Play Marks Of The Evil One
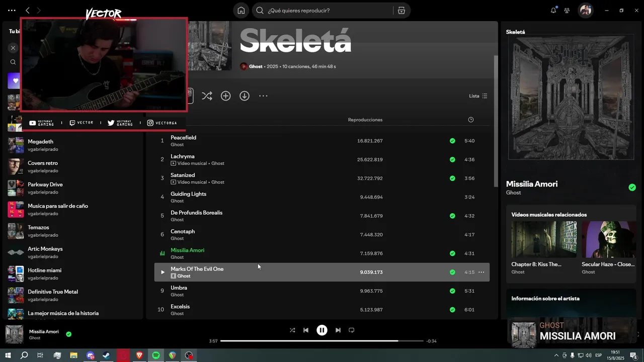 tap(163, 272)
